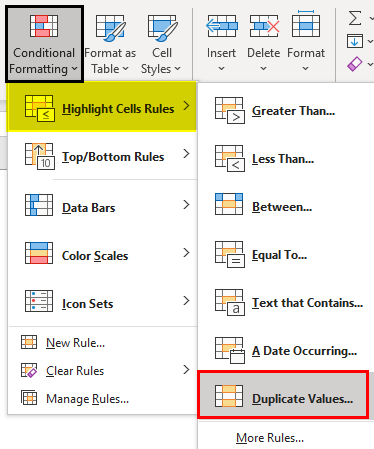
Task: Click the Fill down arrow icon
Action: click(355, 41)
